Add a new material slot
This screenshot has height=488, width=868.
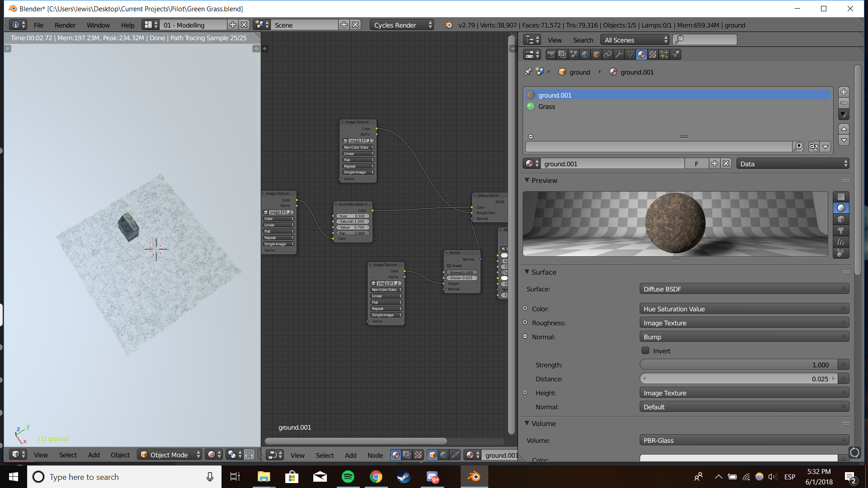[x=844, y=92]
